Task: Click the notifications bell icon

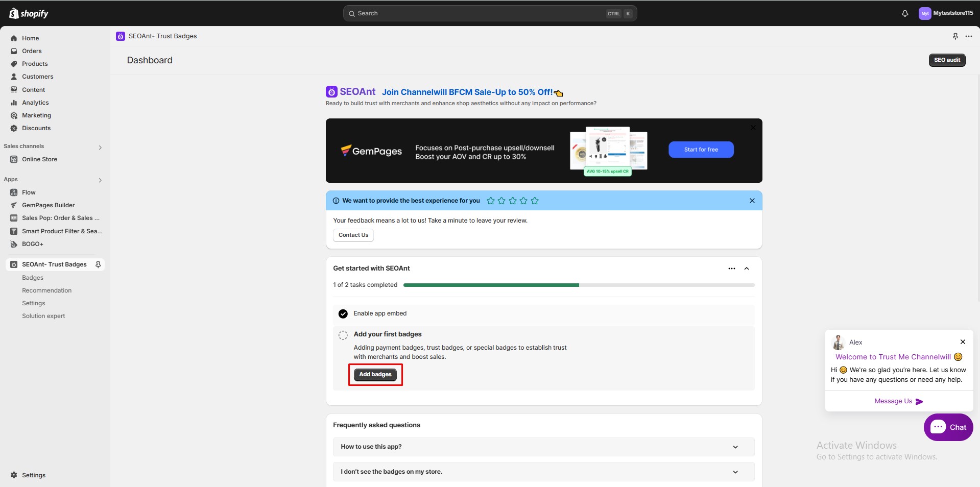Action: pos(904,13)
